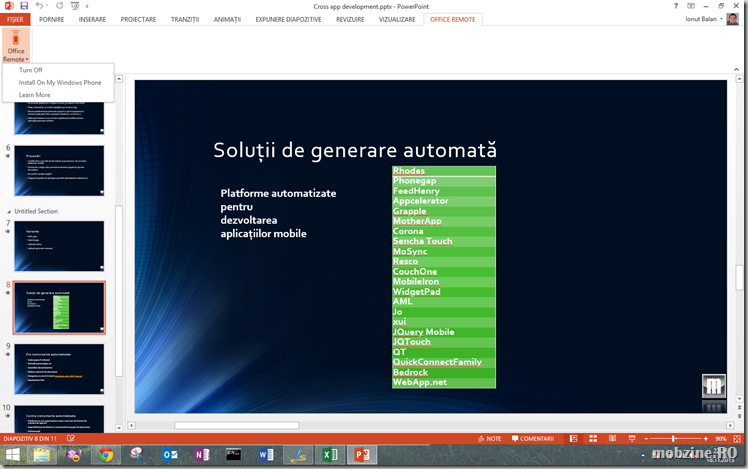The height and width of the screenshot is (469, 748).
Task: Click the WebApp.net table row
Action: [444, 383]
